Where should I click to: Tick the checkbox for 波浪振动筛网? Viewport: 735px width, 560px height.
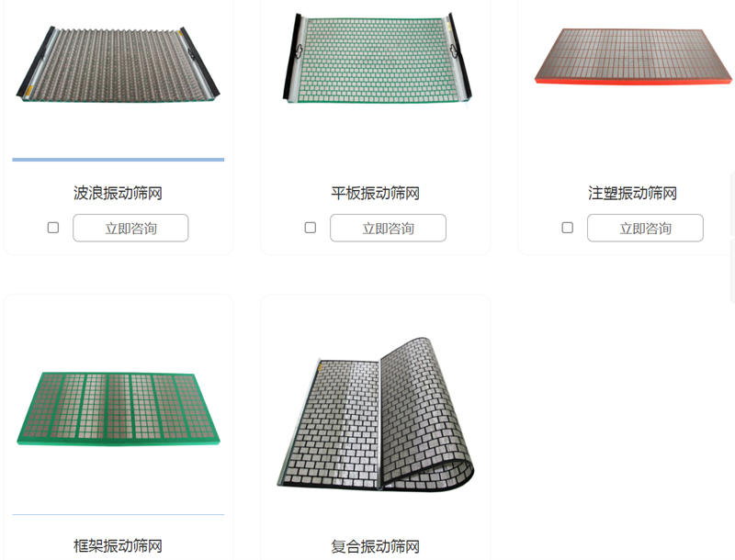[x=53, y=228]
